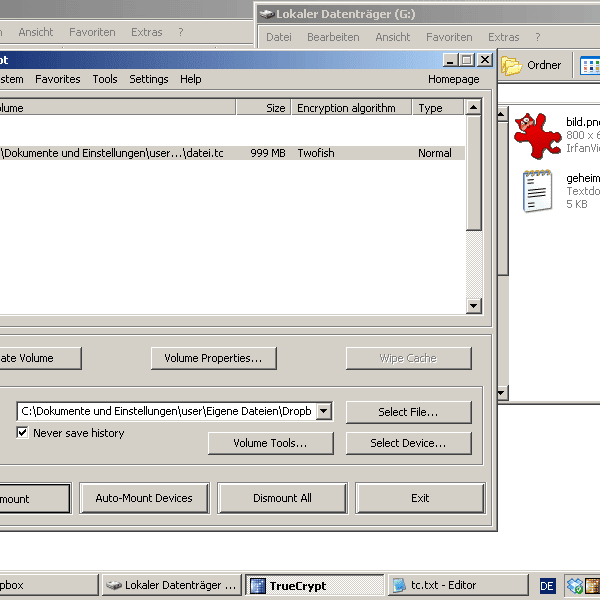Sort by Encryption algorithm column header

coord(352,108)
